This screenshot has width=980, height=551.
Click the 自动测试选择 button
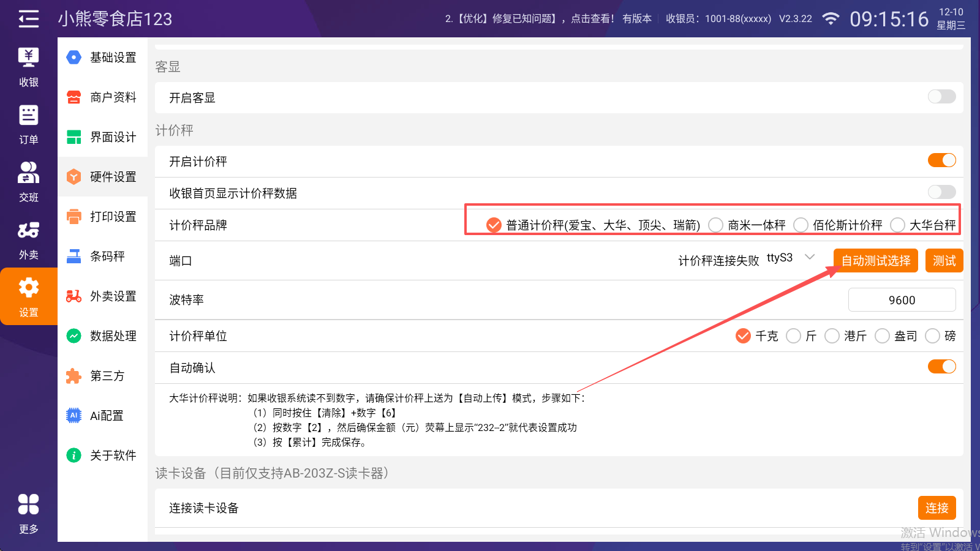tap(875, 261)
